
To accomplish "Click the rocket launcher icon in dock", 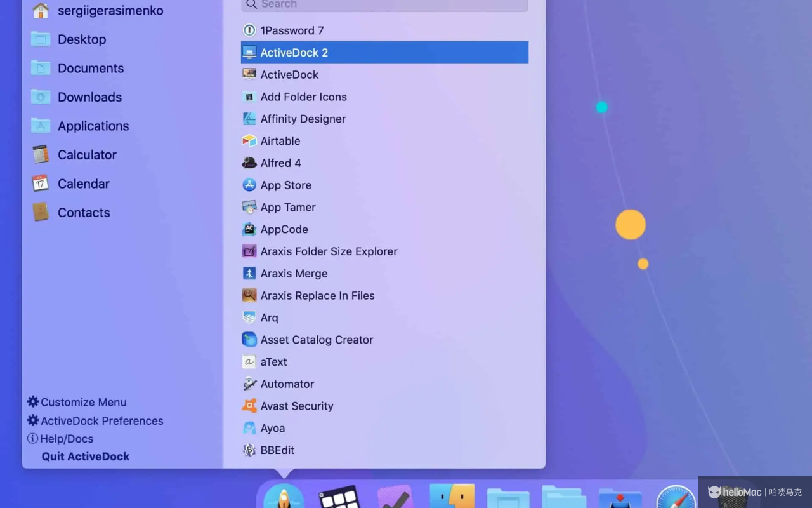I will [x=284, y=497].
